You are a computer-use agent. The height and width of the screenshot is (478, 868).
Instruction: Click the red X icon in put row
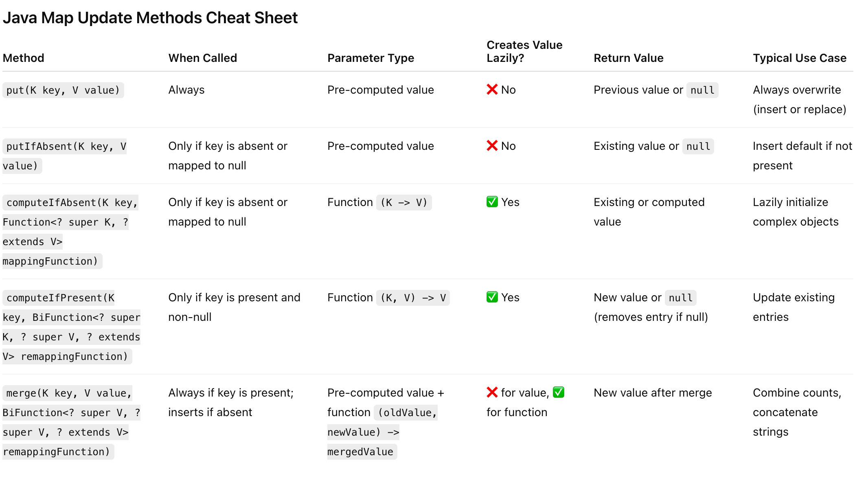tap(492, 90)
